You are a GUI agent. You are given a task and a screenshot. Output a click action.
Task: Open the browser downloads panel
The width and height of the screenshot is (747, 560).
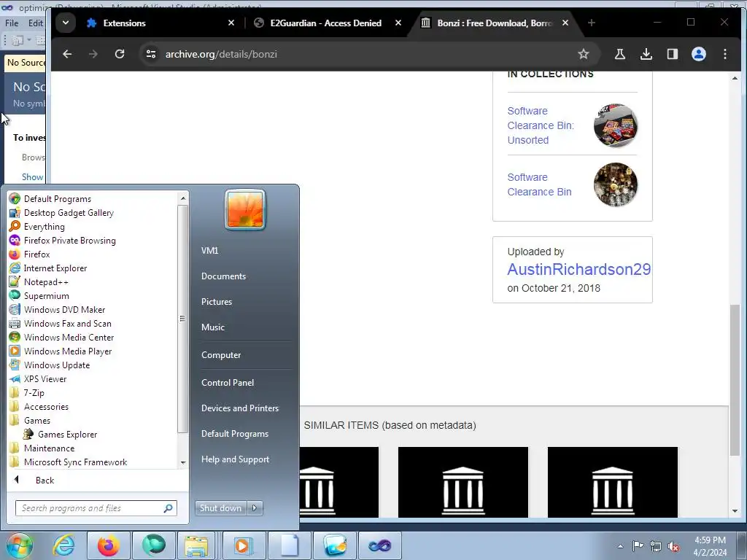pos(646,54)
